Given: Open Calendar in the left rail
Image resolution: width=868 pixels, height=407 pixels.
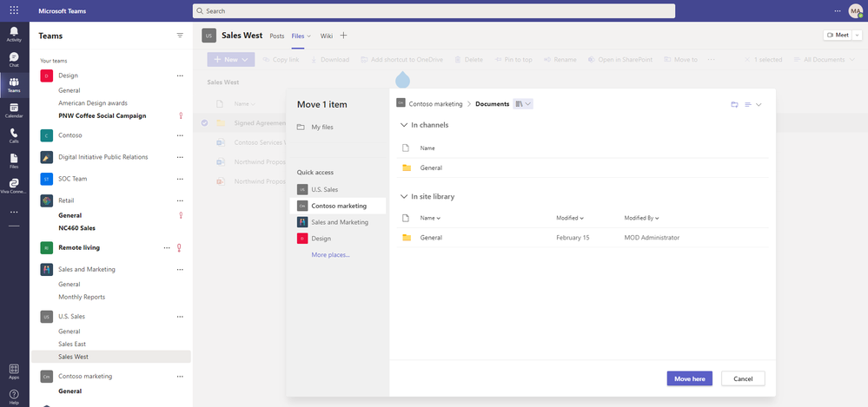Looking at the screenshot, I should click(x=14, y=110).
